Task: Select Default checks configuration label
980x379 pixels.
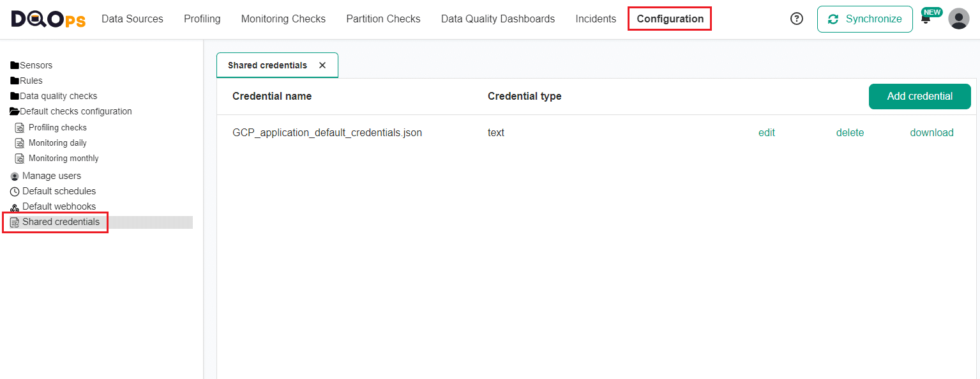Action: 76,111
